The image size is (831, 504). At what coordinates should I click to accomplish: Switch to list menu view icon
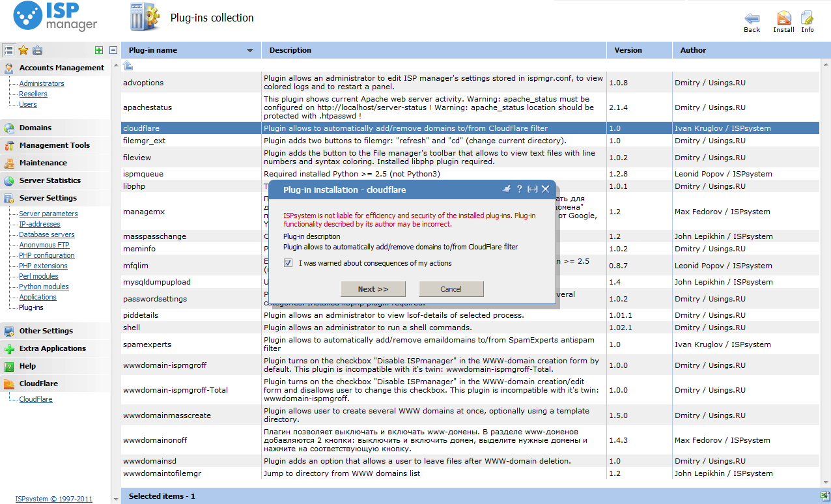coord(9,50)
